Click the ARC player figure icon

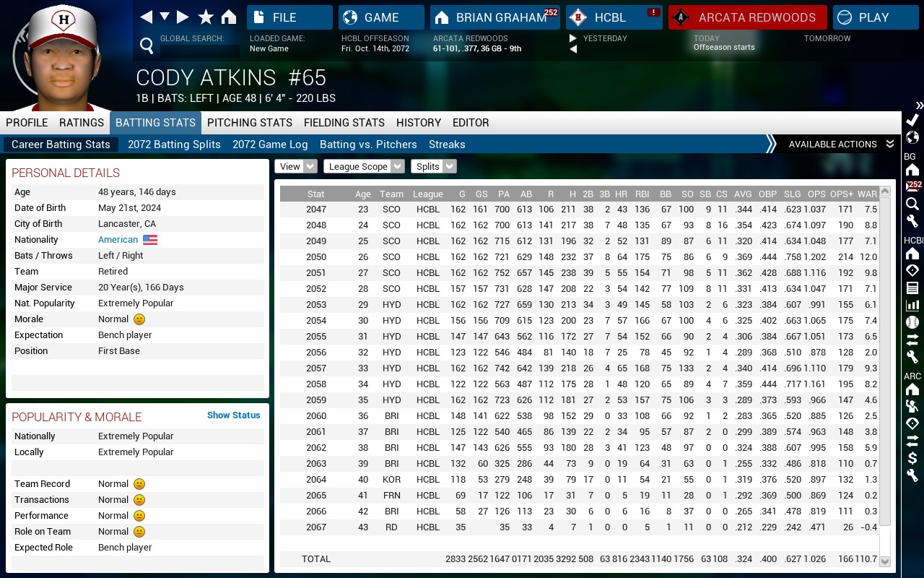pyautogui.click(x=912, y=406)
